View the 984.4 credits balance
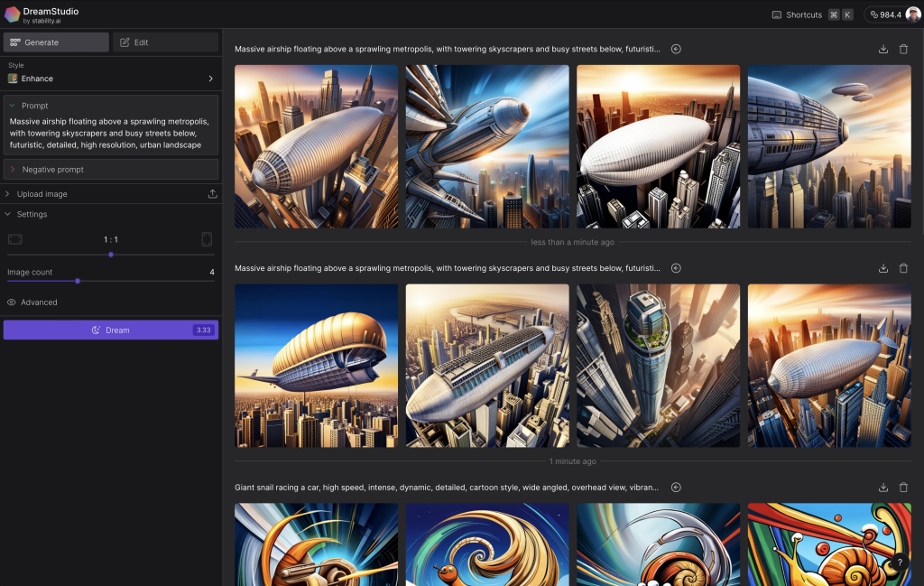The width and height of the screenshot is (924, 586). pyautogui.click(x=885, y=14)
